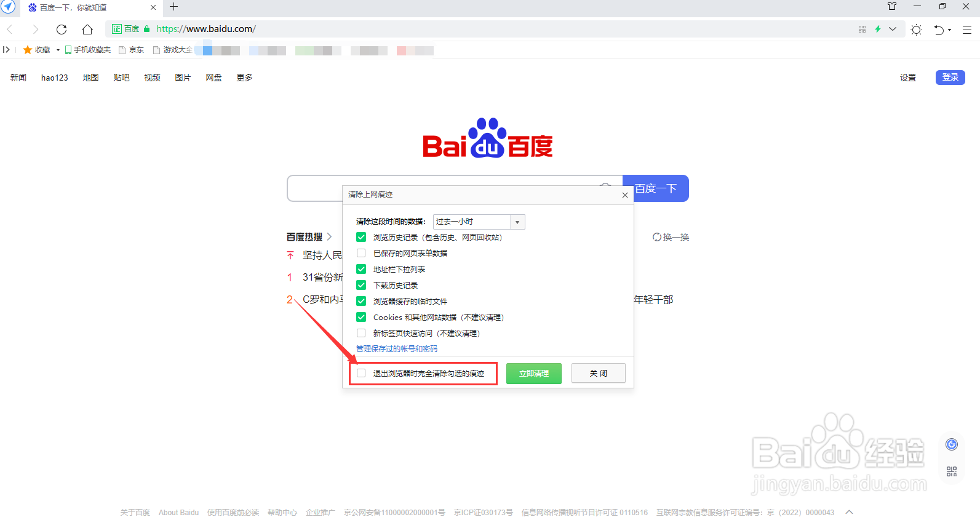Click the Favorites star icon
Screen dimensions: 980x517
27,50
